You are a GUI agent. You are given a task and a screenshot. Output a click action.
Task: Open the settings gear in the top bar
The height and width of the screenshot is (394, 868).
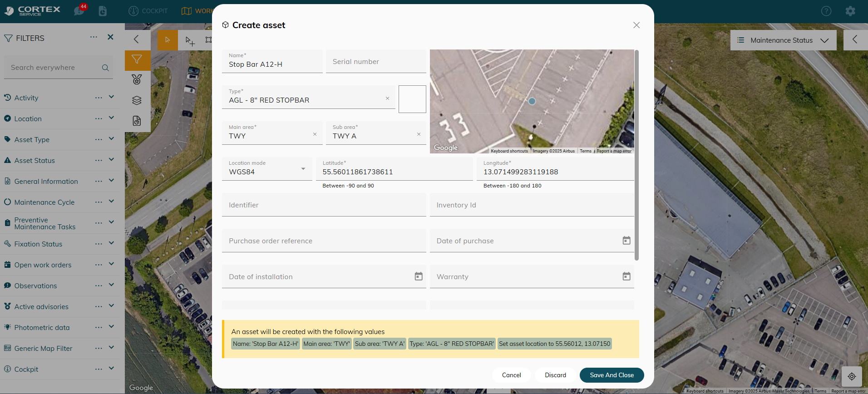(x=850, y=11)
